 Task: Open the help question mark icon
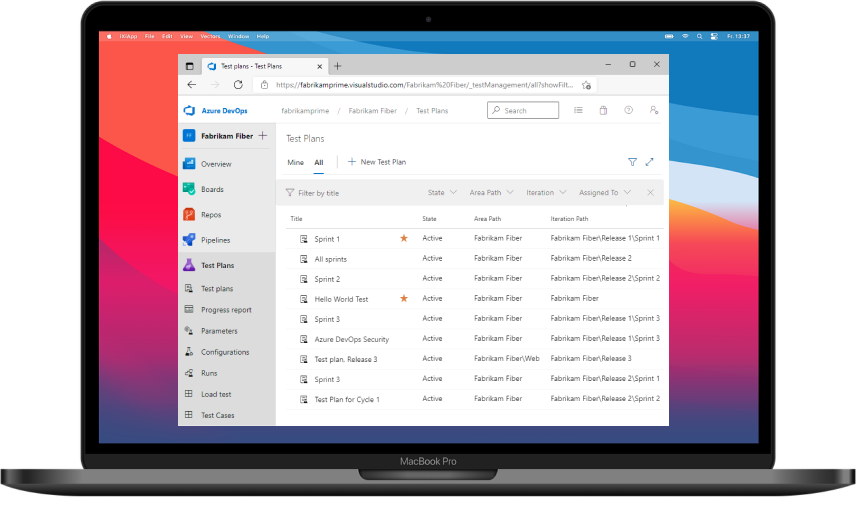click(x=628, y=110)
